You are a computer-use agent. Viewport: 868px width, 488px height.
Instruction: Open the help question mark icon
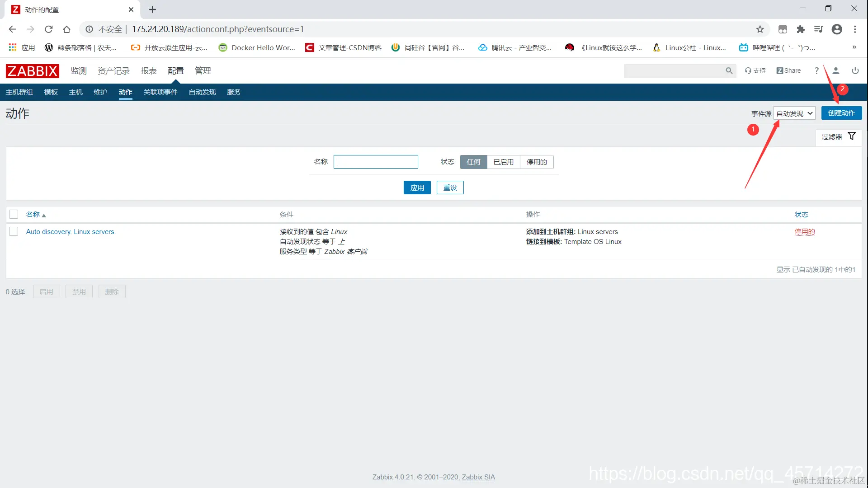tap(816, 71)
